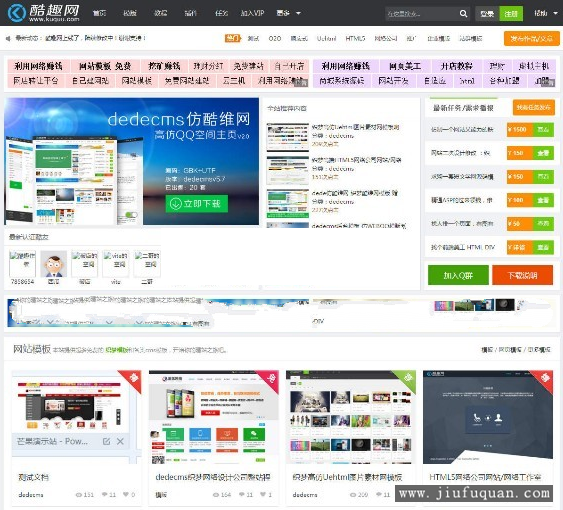Screen dimensions: 563x510
Task: Open 加入VIP in the navigation
Action: click(x=252, y=13)
